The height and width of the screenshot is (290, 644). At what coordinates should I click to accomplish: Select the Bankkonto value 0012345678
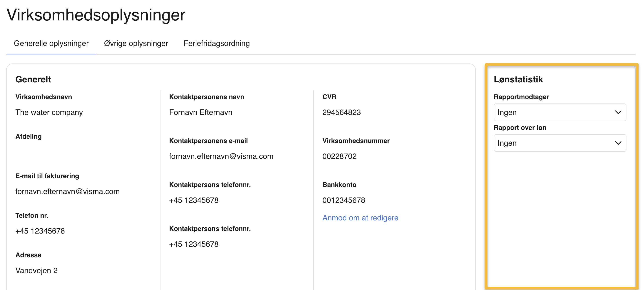pos(344,200)
